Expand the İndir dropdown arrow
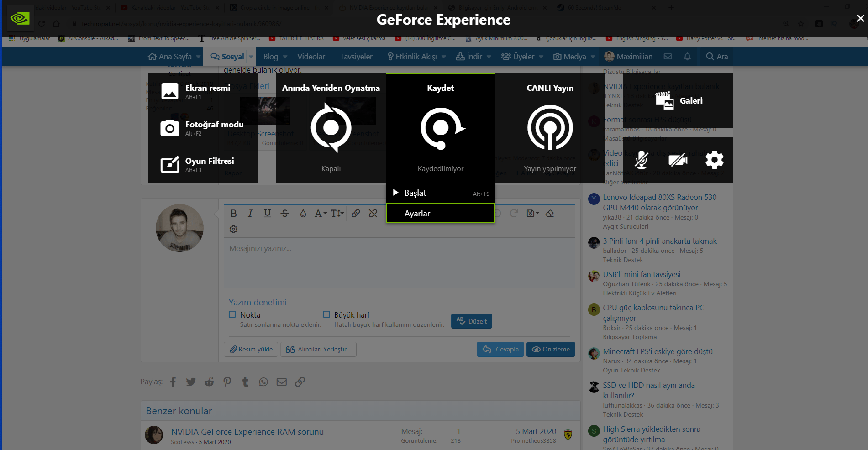 click(x=489, y=57)
